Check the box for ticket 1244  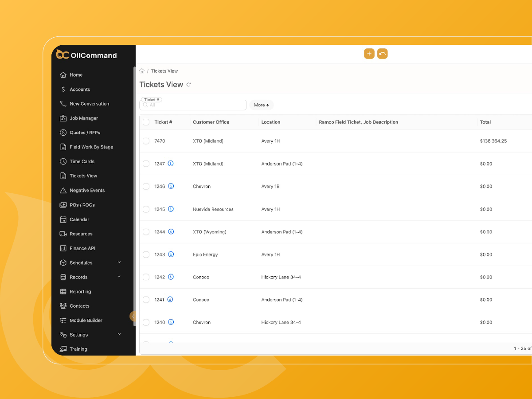(x=146, y=232)
